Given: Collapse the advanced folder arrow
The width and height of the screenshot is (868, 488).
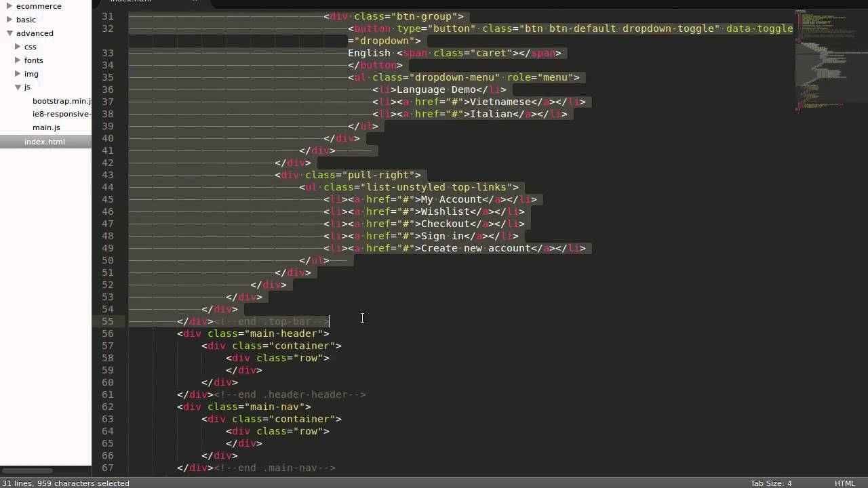Looking at the screenshot, I should coord(9,33).
